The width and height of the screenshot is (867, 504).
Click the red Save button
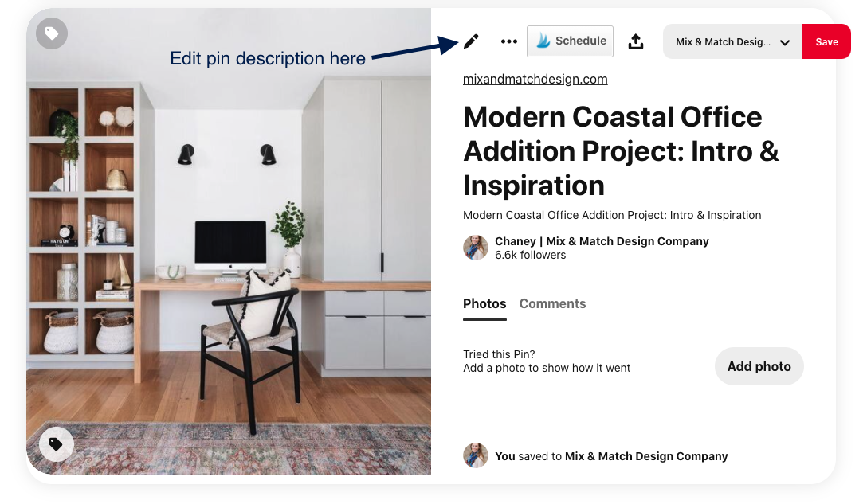(x=826, y=41)
